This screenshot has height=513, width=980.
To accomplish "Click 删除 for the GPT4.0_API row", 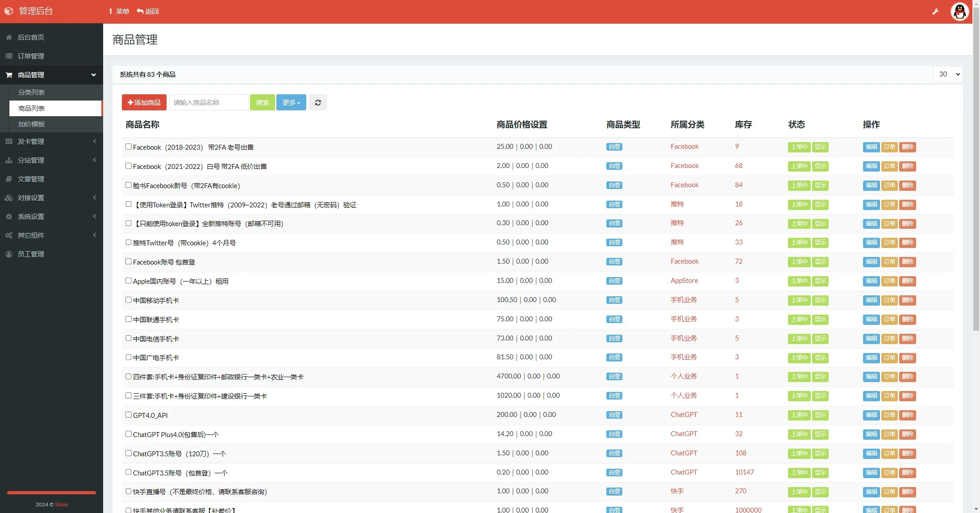I will pyautogui.click(x=907, y=415).
